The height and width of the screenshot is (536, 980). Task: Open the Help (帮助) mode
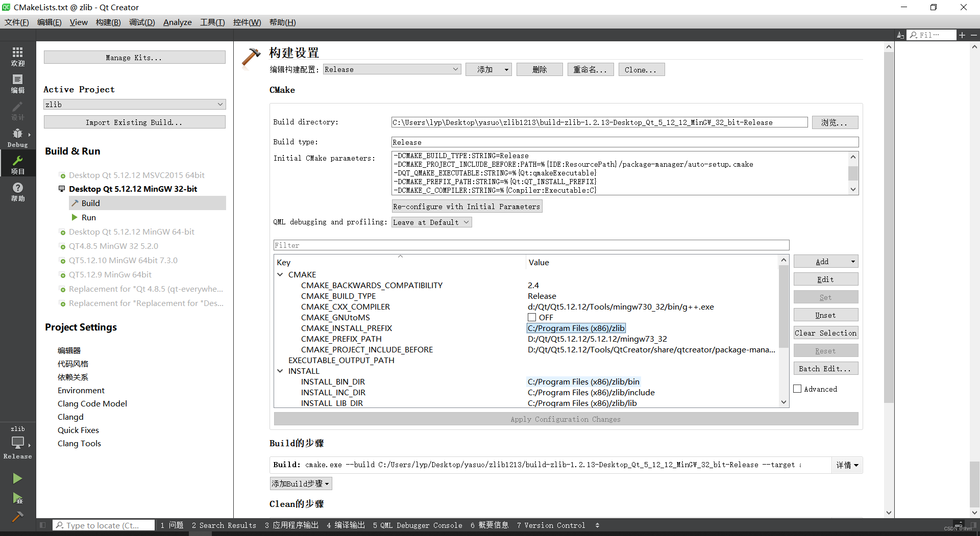[x=17, y=192]
